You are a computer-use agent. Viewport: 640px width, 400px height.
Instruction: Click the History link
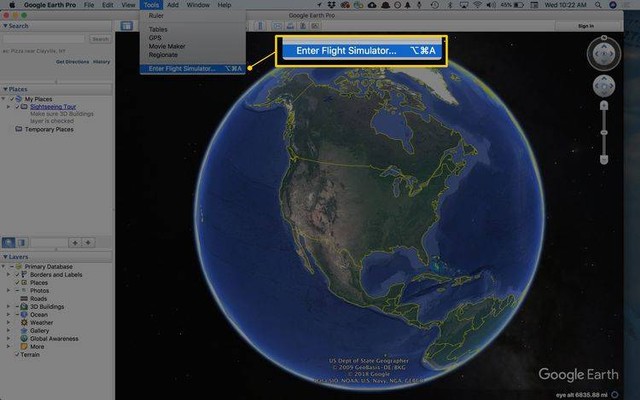coord(101,62)
